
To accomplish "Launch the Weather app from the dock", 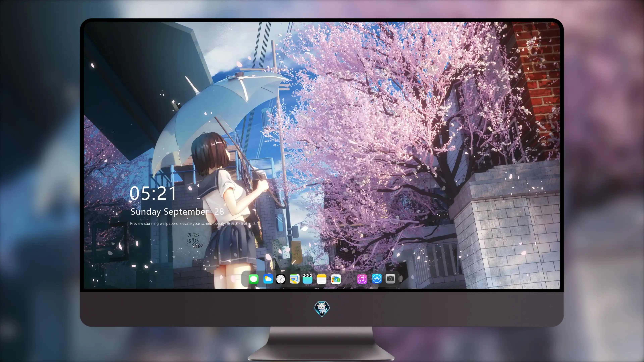I will pos(268,279).
